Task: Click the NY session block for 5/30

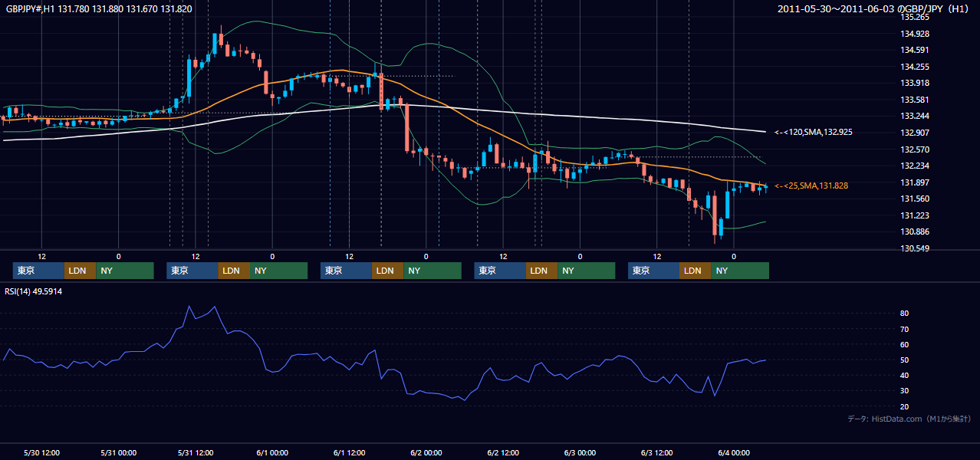Action: pos(125,271)
